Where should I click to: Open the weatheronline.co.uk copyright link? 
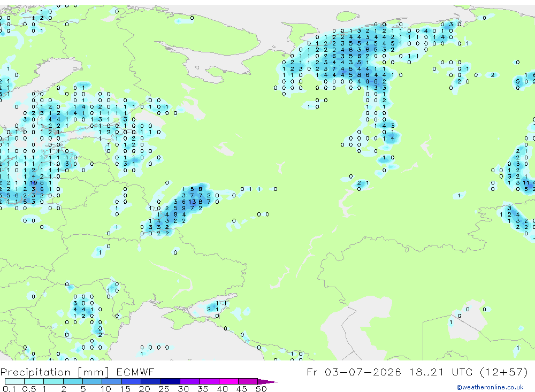coord(490,387)
